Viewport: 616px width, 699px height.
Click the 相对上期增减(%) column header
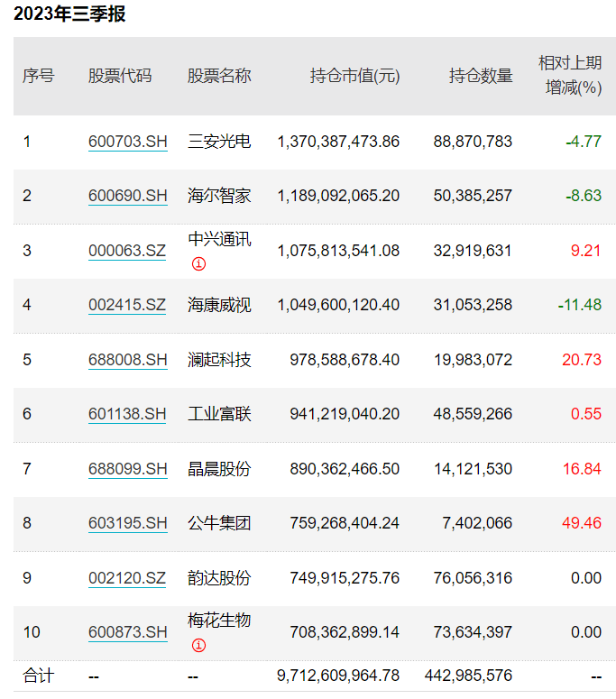click(x=569, y=75)
